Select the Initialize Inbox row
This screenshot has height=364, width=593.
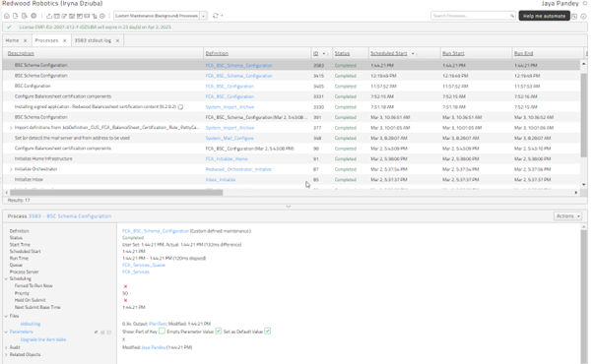point(292,180)
